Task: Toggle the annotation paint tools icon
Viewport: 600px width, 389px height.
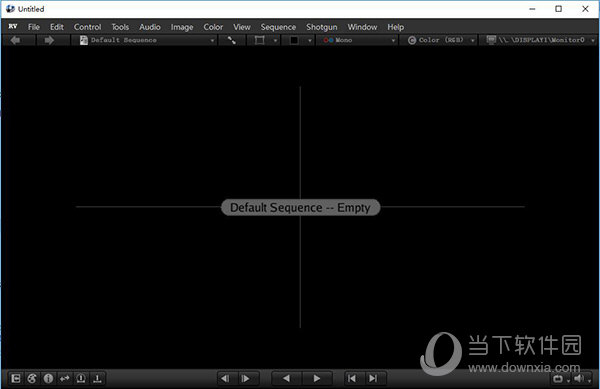Action: click(32, 378)
